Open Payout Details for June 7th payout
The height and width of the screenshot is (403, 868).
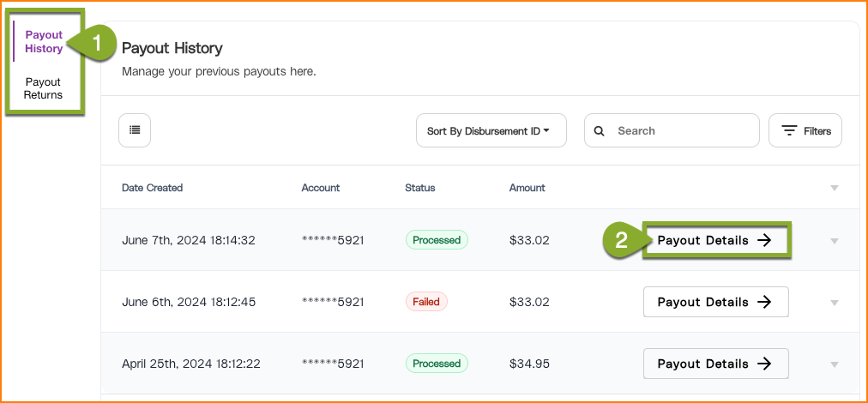coord(715,241)
